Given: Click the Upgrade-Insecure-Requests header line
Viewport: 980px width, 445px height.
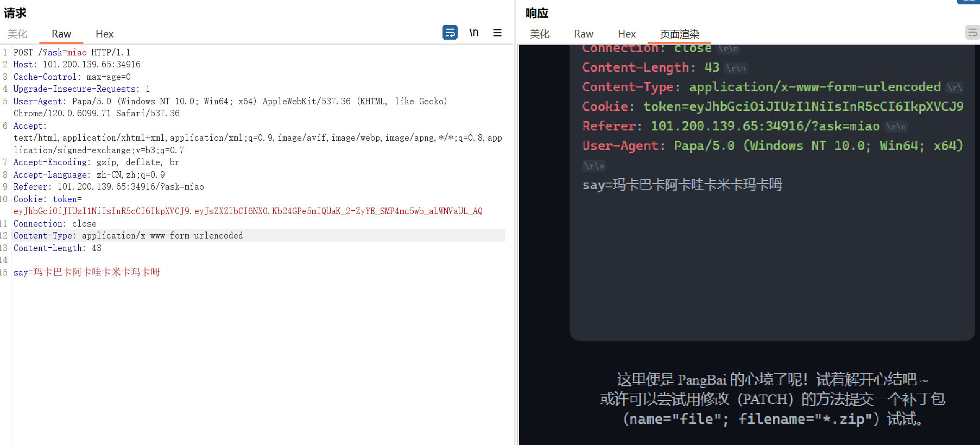Looking at the screenshot, I should pos(81,89).
